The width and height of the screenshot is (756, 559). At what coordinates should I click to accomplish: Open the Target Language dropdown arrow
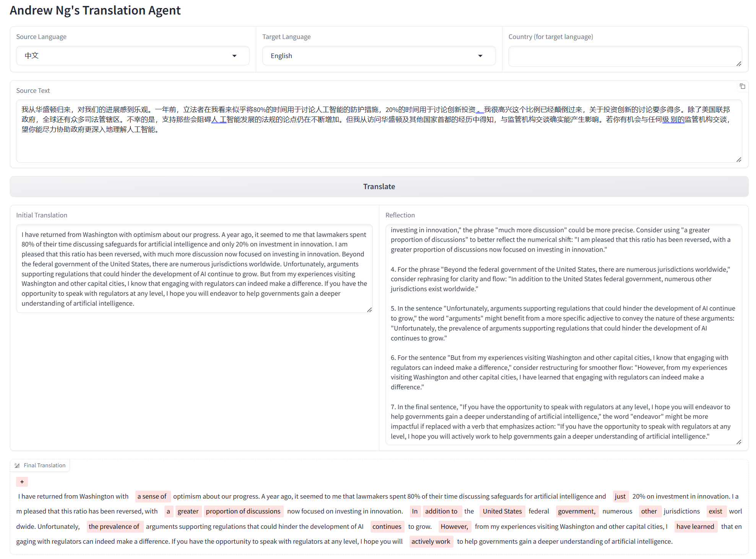point(480,56)
